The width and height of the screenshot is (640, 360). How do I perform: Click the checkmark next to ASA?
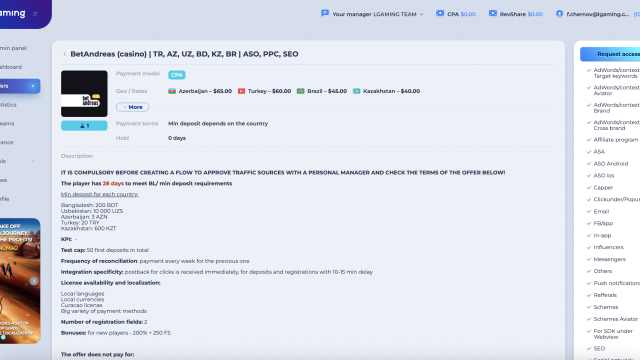[x=589, y=151]
